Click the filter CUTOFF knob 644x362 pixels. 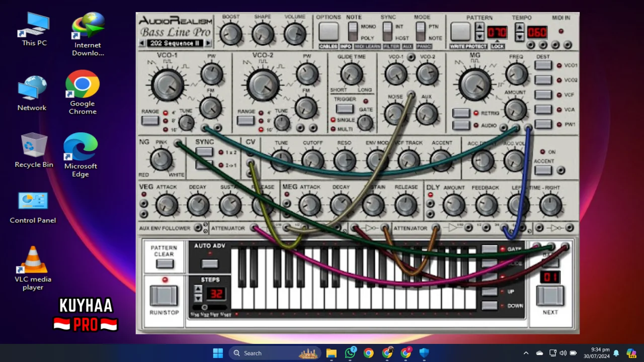point(312,160)
